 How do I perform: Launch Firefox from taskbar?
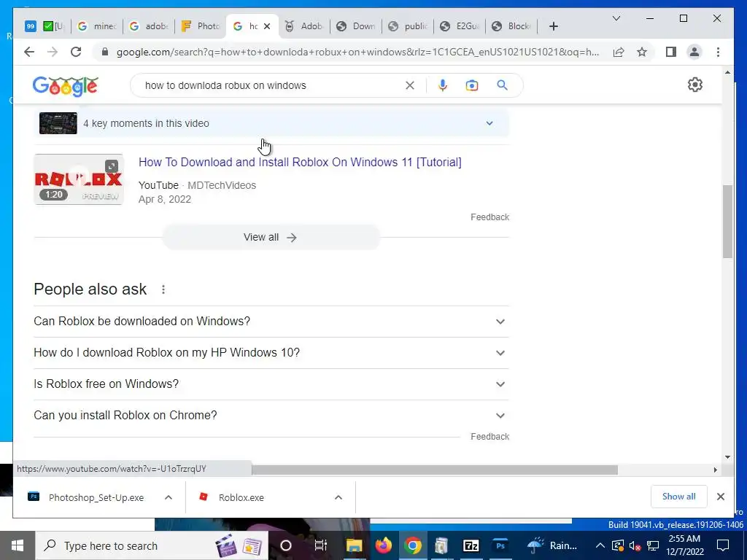click(384, 545)
